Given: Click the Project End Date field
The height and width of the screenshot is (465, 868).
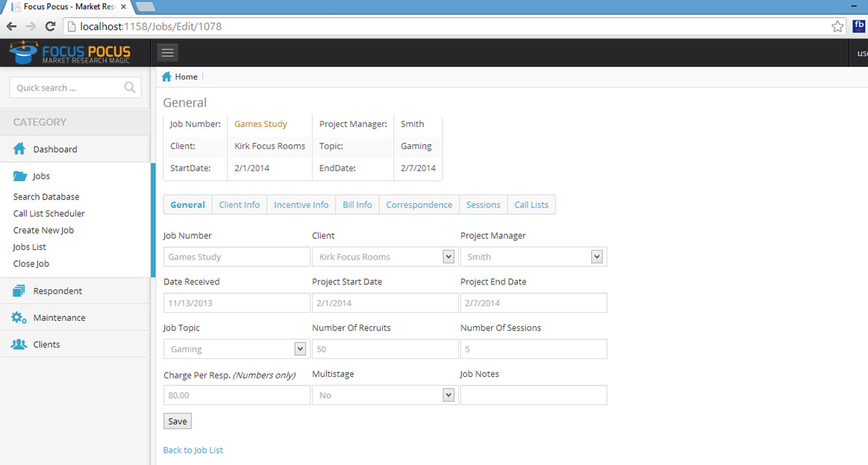Looking at the screenshot, I should 534,303.
